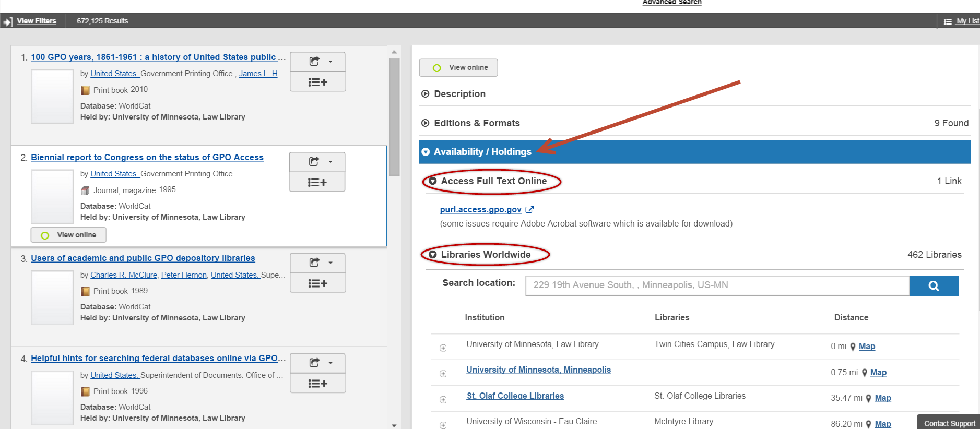Click author Charles R. McClure link
This screenshot has height=429, width=980.
(124, 275)
